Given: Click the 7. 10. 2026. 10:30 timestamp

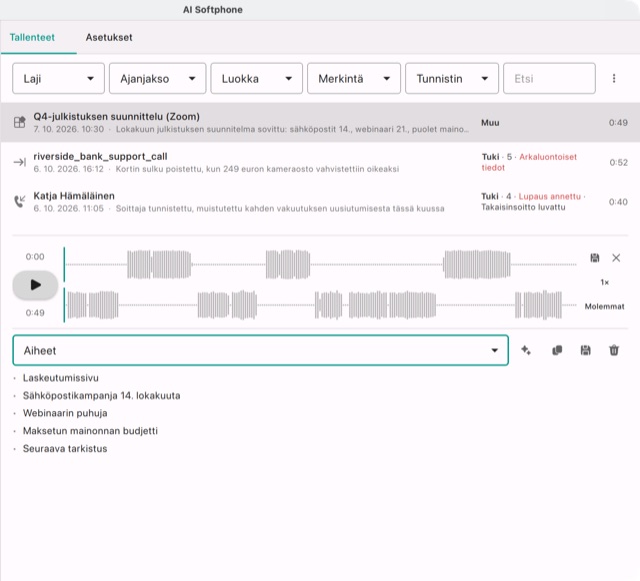Looking at the screenshot, I should click(x=69, y=129).
